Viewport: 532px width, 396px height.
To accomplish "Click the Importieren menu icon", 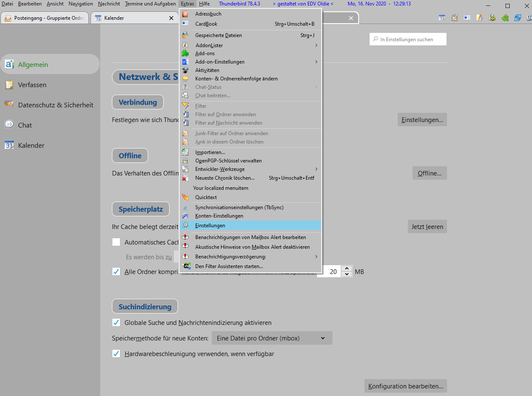I will [x=185, y=152].
